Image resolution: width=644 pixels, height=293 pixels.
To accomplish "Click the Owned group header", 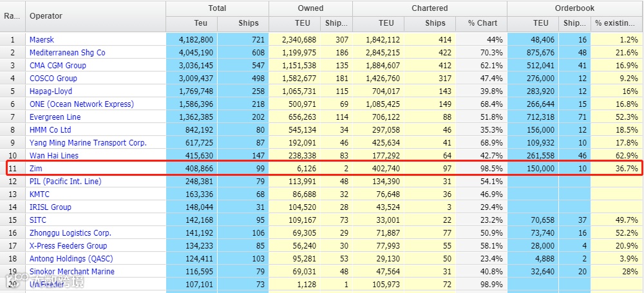I will tap(310, 8).
